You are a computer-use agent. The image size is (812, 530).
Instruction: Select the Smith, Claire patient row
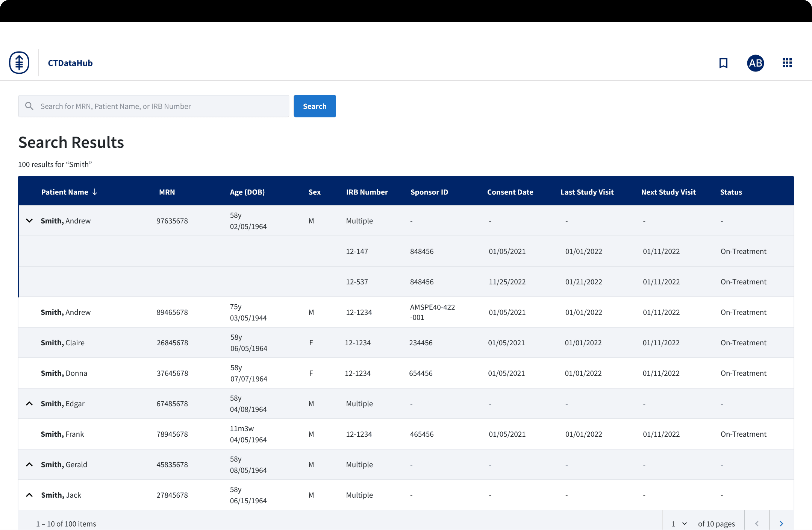click(x=63, y=343)
